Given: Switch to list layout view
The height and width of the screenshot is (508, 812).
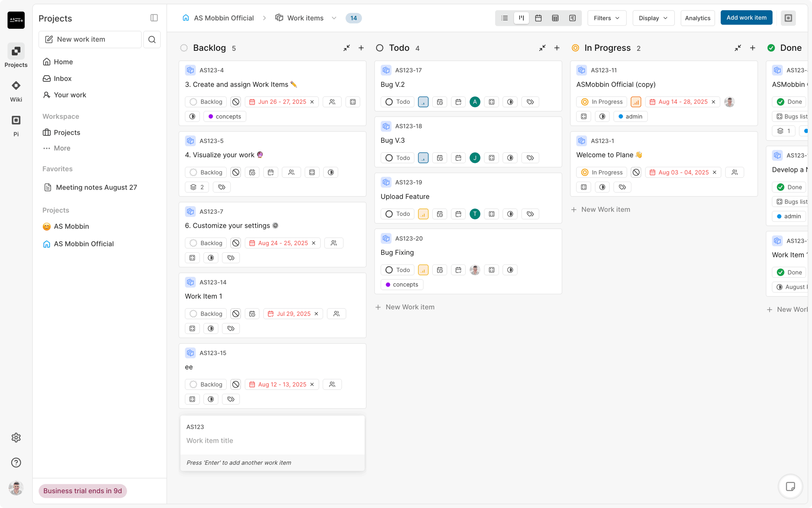Looking at the screenshot, I should [505, 18].
